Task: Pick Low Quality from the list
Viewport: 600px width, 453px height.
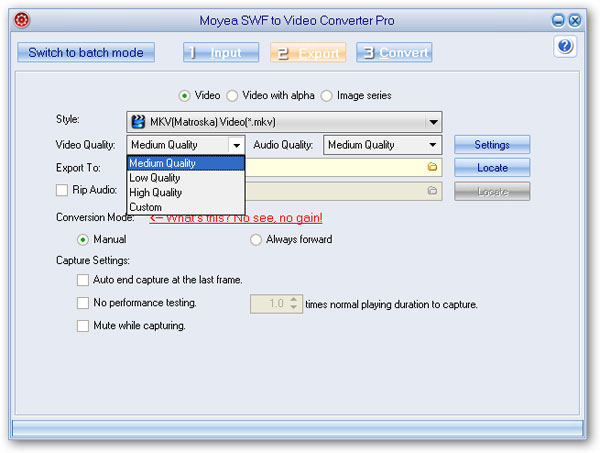Action: (186, 178)
